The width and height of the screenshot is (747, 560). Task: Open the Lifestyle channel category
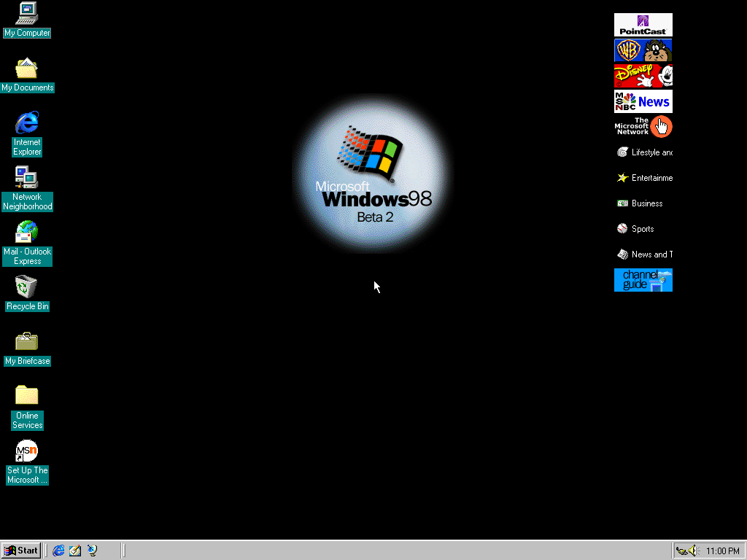643,152
